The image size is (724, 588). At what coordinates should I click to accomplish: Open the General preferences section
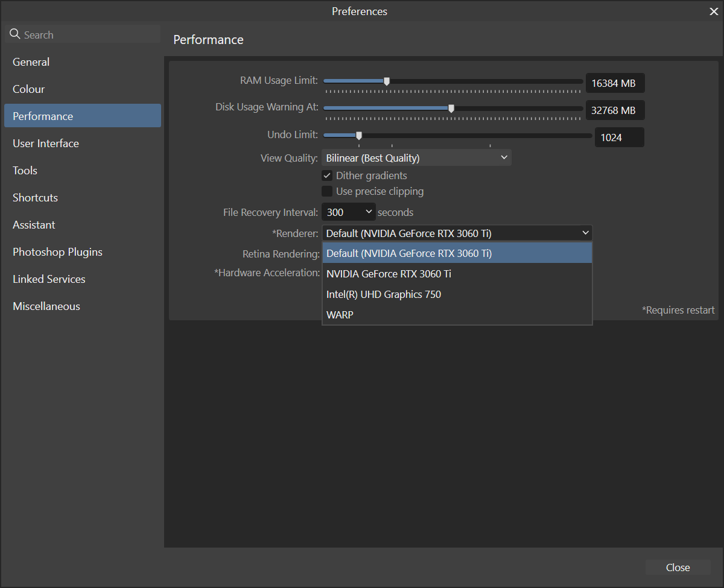click(x=31, y=62)
